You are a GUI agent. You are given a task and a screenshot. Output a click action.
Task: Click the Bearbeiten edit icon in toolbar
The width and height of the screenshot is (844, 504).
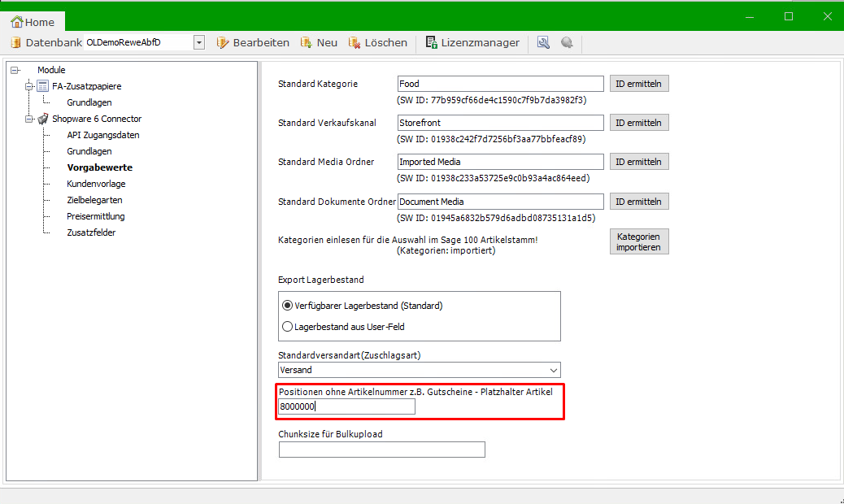tap(223, 43)
